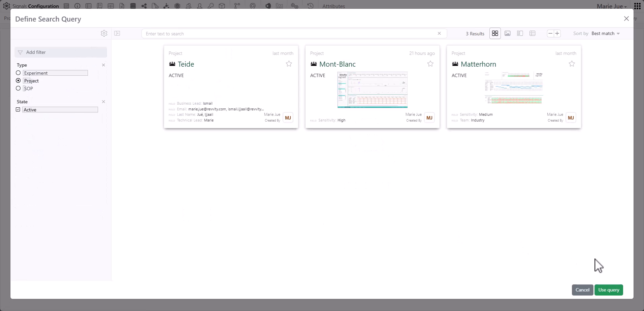Screen dimensions: 644x311
Task: Switch results to table view
Action: pyautogui.click(x=532, y=33)
